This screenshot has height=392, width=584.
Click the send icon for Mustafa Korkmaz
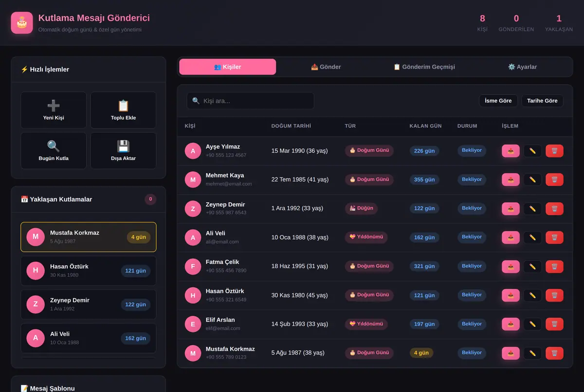click(x=511, y=353)
